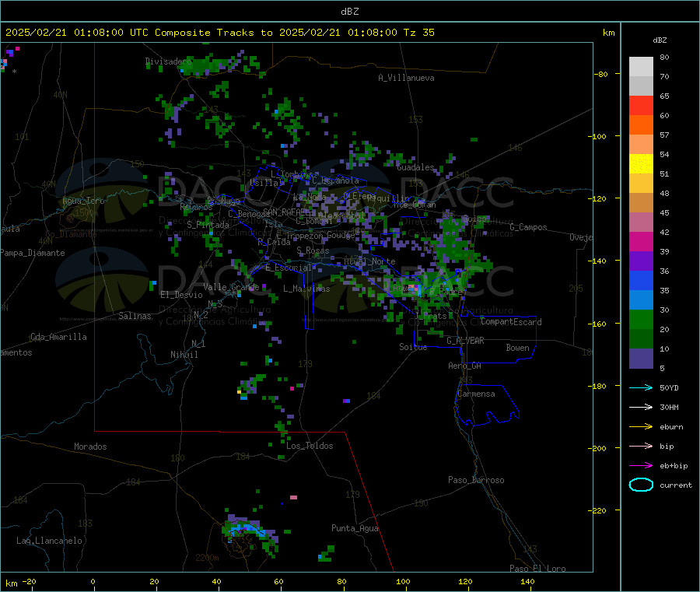Click the Lag.Llancanelo map label

[x=49, y=541]
